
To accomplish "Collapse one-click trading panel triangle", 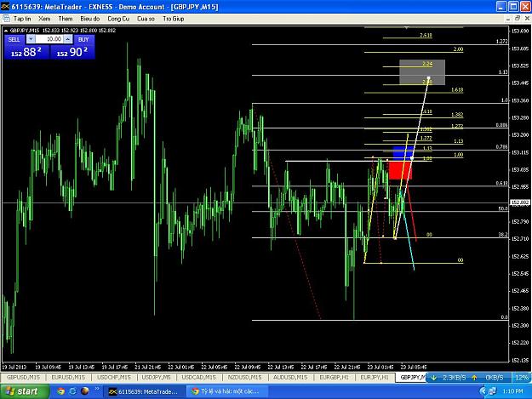I will 6,31.
